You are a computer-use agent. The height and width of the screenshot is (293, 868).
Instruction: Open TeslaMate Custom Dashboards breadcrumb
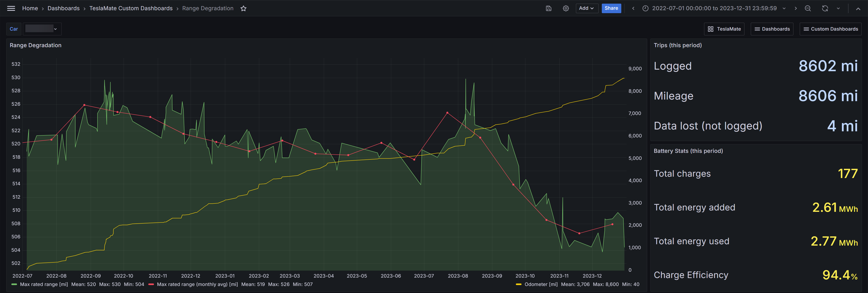pos(131,8)
